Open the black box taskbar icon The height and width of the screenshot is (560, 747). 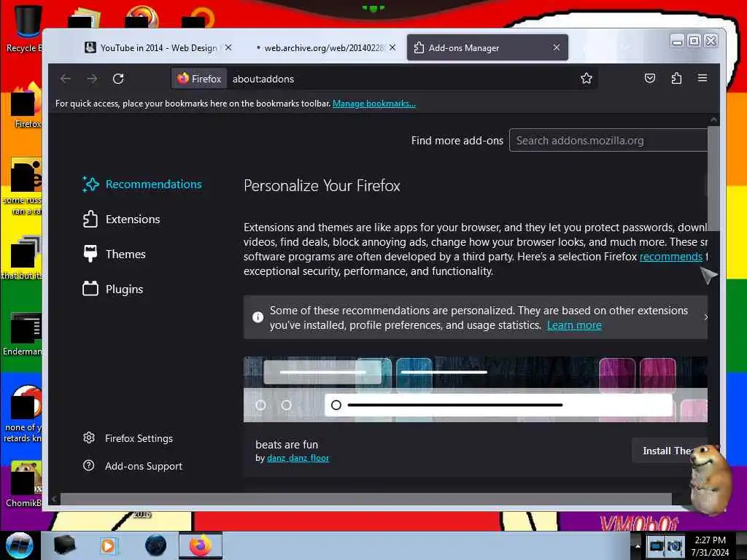click(64, 545)
